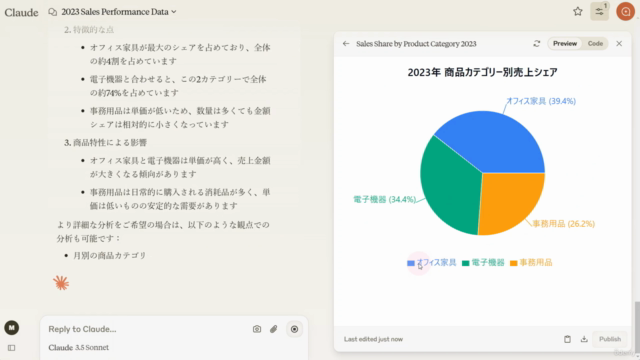Click the Sales Share by Product Category 2023 title
This screenshot has height=360, width=640.
416,44
